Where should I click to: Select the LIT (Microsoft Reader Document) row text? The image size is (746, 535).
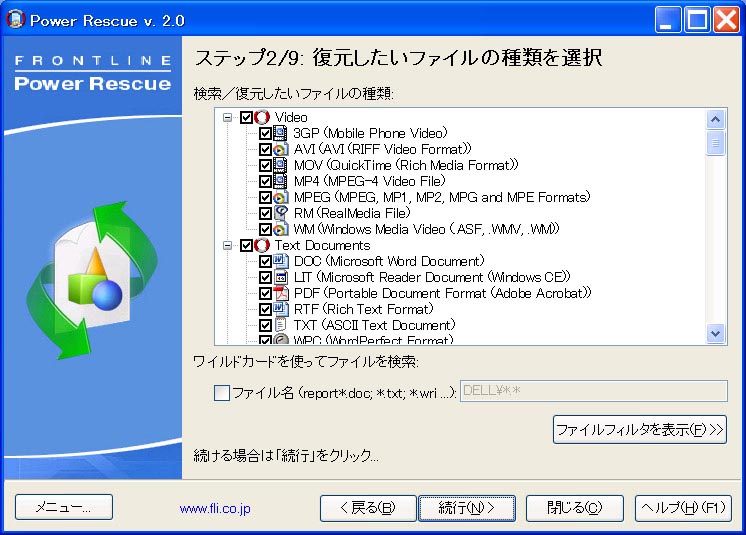(x=432, y=277)
